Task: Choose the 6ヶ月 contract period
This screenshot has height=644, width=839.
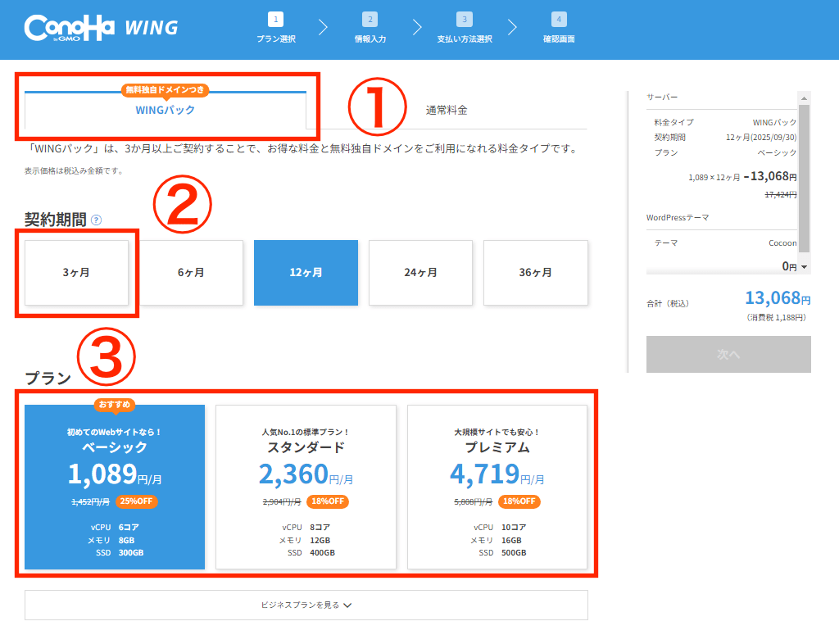Action: (x=191, y=273)
